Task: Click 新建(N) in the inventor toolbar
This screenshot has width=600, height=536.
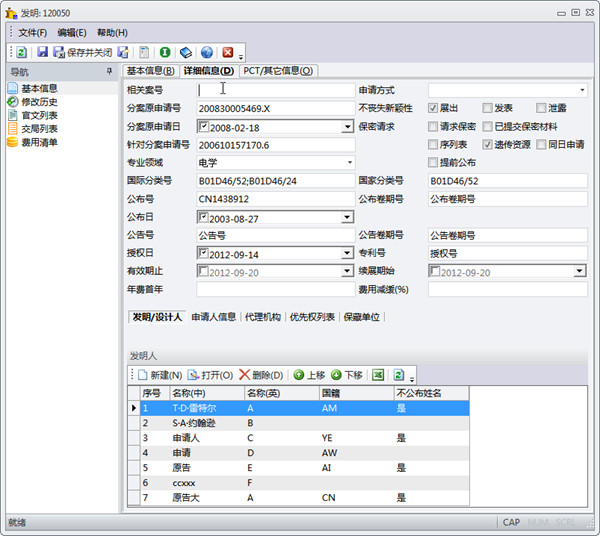Action: point(160,375)
